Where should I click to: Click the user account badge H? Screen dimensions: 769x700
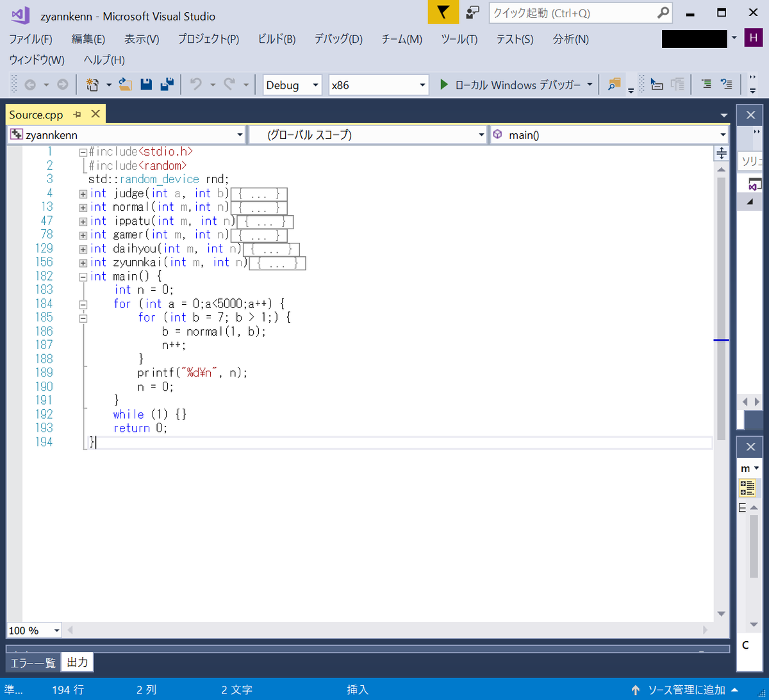point(754,38)
